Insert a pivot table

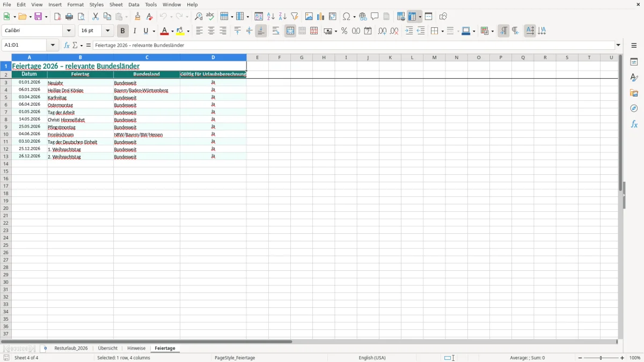click(333, 17)
